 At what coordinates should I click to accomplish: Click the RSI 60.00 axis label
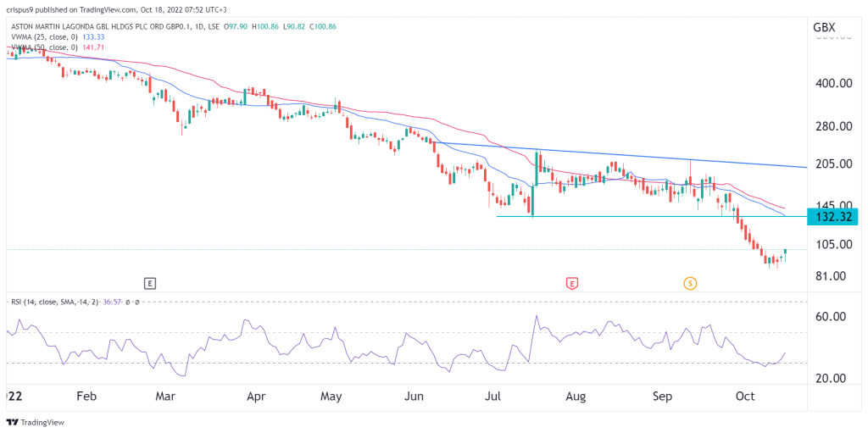pyautogui.click(x=831, y=317)
